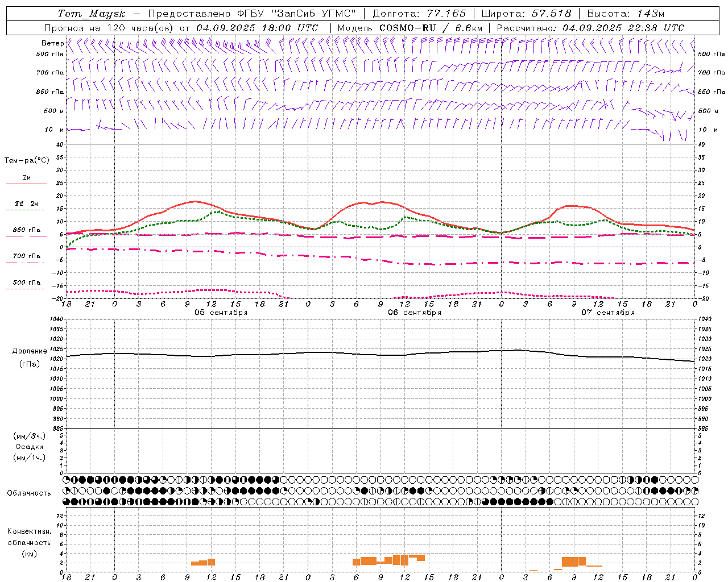Click 'Рассчитано: 04.09.2025 22:38 UTC' text
728x582 pixels.
pos(590,28)
